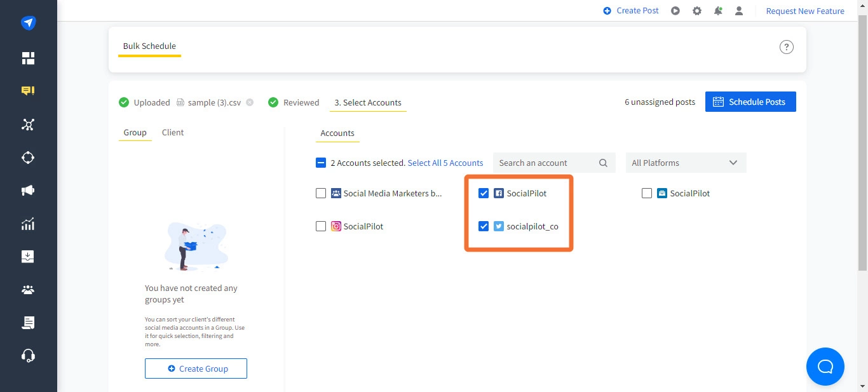Click the Create Group button

coord(196,368)
